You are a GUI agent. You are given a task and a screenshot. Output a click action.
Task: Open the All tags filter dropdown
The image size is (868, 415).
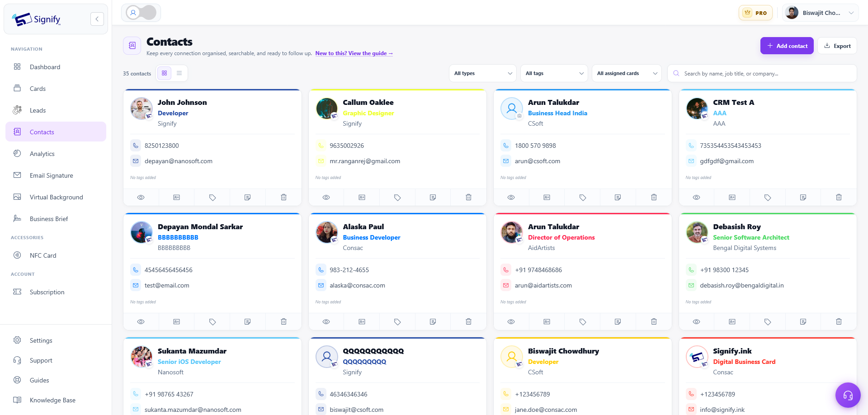pos(554,73)
